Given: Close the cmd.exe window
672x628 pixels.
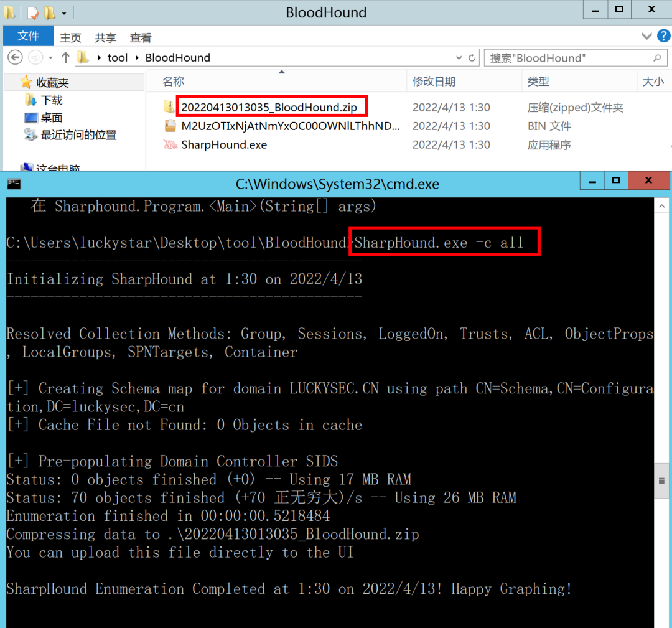Looking at the screenshot, I should tap(648, 181).
